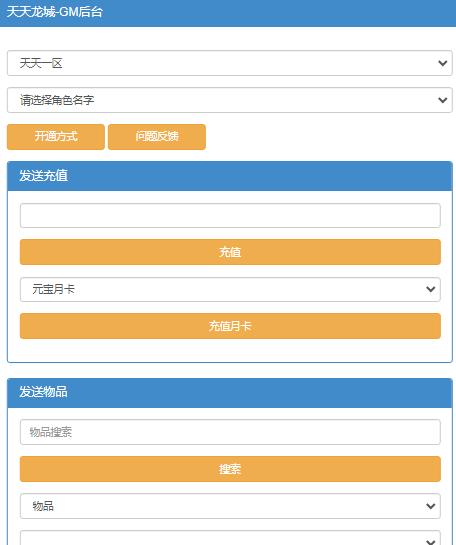Open the 天天一区 server dropdown
Screen dimensions: 456x545
(230, 63)
